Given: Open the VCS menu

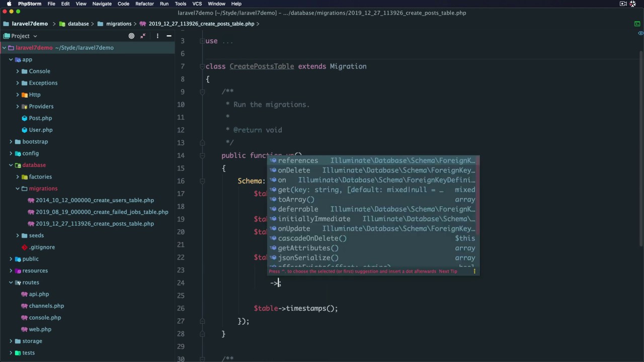Looking at the screenshot, I should click(x=197, y=4).
